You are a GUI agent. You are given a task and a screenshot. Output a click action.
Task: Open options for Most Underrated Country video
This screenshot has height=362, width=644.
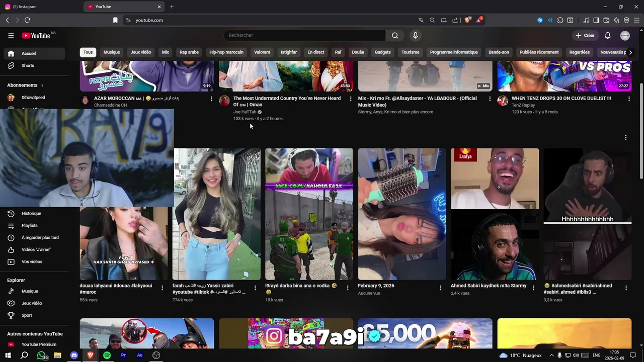pos(351,99)
